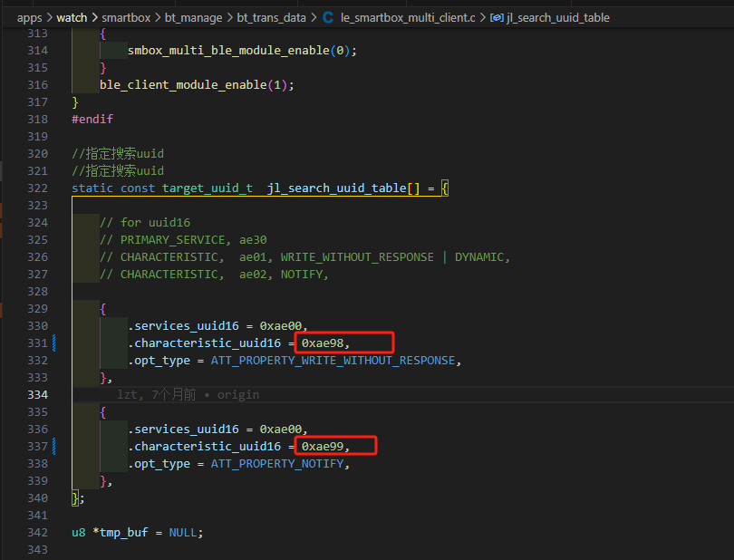Screen dimensions: 734x560
Task: Click the ble_client_module_enable function call
Action: pos(183,85)
